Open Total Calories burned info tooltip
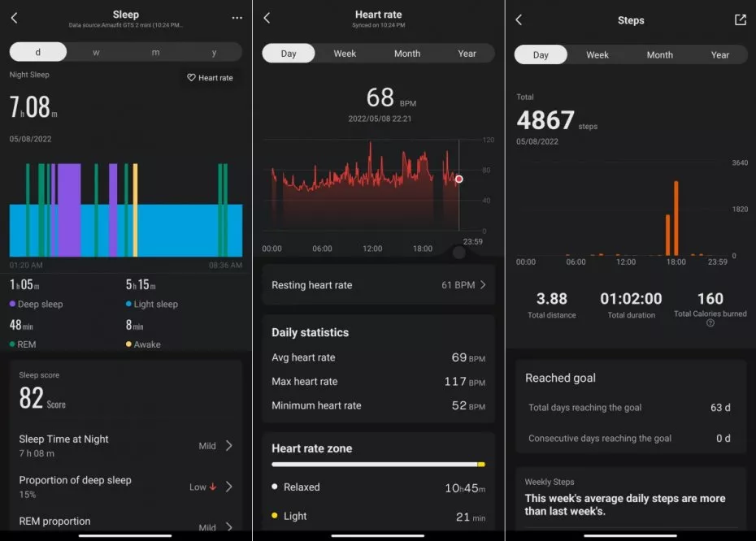This screenshot has height=541, width=756. (x=711, y=322)
